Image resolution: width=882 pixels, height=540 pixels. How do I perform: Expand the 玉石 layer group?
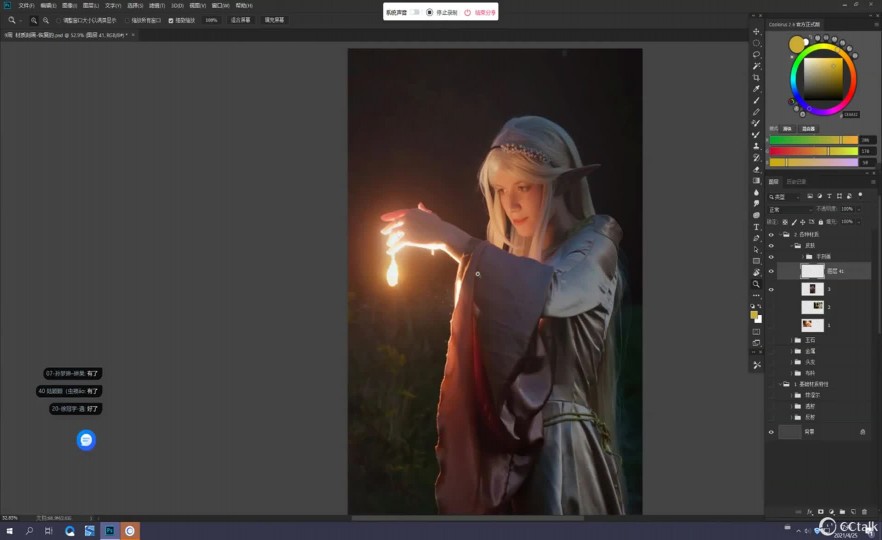[x=791, y=340]
